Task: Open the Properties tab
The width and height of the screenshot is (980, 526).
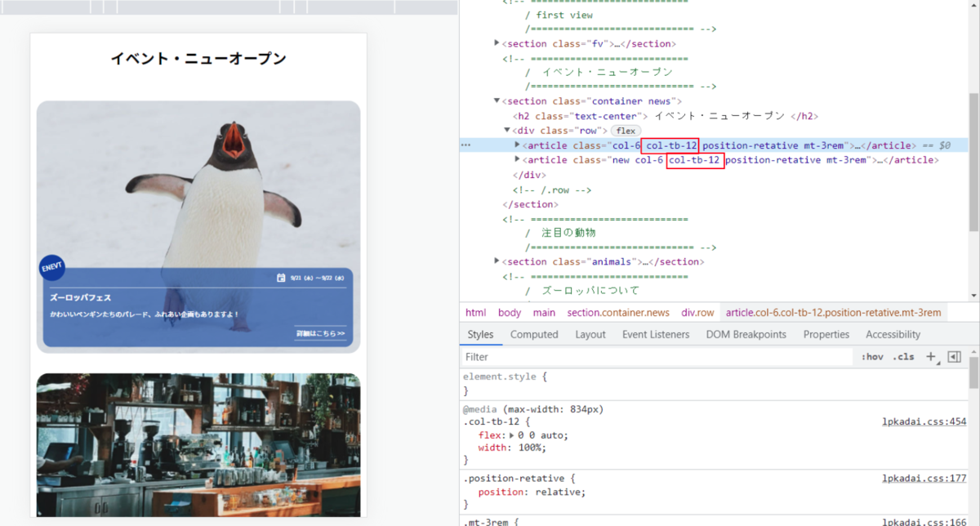Action: click(x=826, y=334)
